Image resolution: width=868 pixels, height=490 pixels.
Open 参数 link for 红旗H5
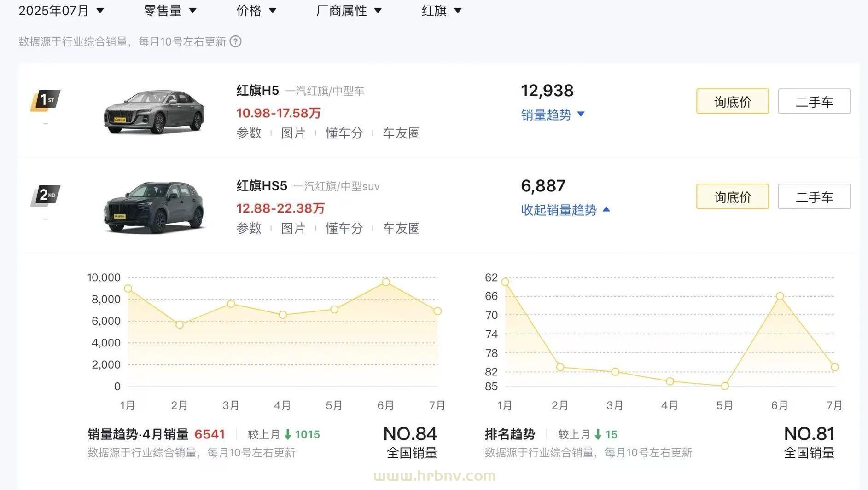249,133
